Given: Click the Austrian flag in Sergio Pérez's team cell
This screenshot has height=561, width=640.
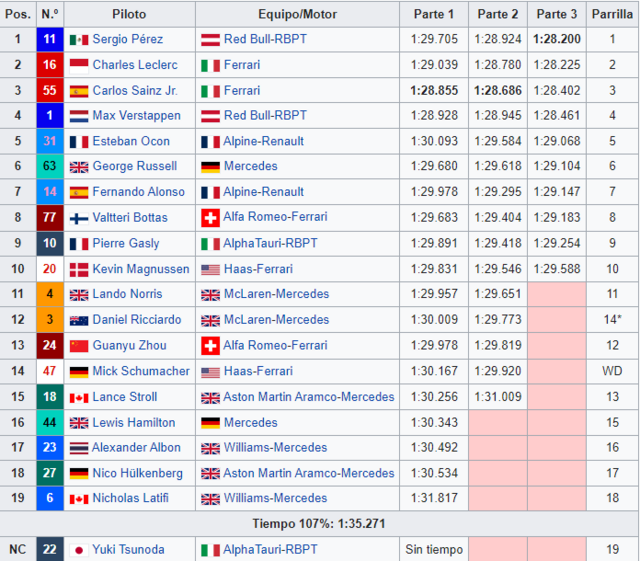Looking at the screenshot, I should point(210,40).
